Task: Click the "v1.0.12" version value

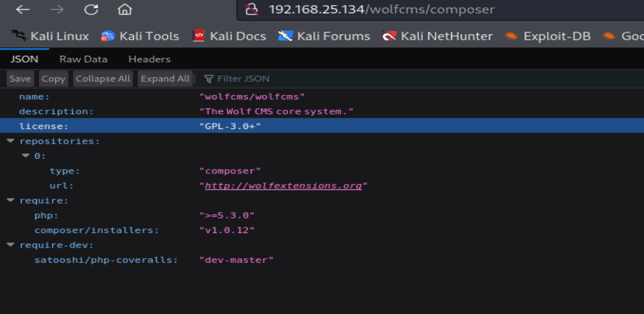Action: pos(227,230)
